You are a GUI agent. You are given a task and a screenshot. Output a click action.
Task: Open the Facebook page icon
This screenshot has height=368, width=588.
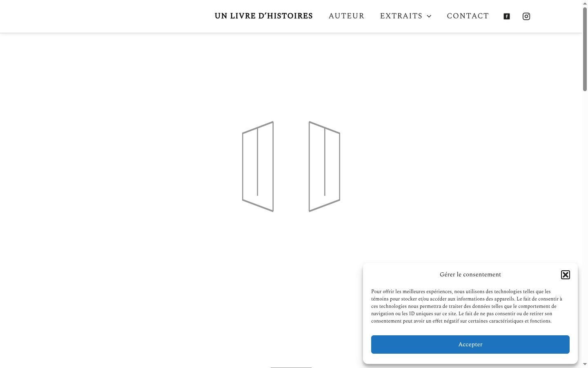(x=507, y=16)
